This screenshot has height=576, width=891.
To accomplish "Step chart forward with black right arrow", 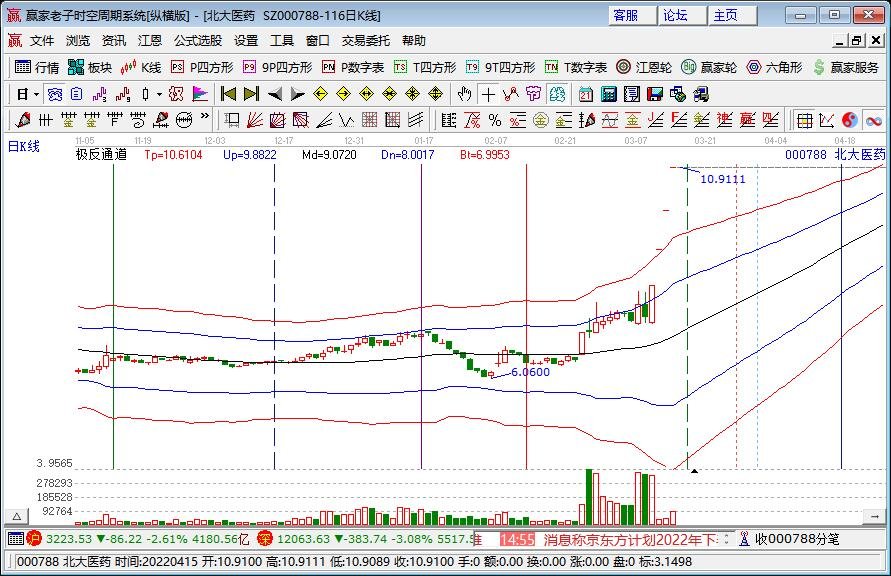I will 297,94.
